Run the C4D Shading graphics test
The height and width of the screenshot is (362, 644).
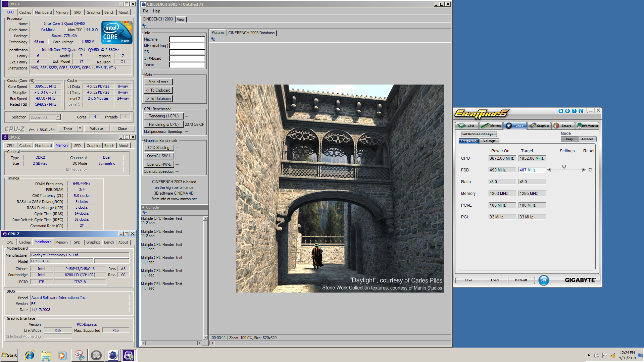pos(159,148)
